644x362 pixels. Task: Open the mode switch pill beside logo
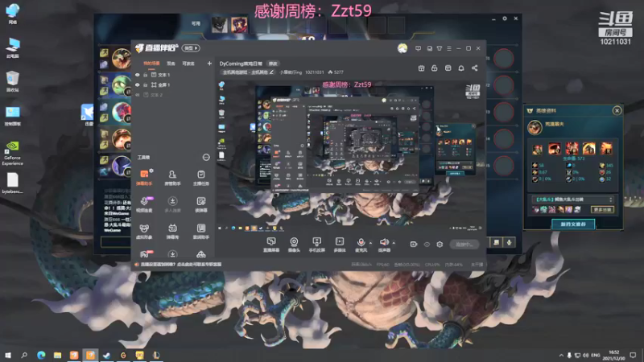(191, 48)
